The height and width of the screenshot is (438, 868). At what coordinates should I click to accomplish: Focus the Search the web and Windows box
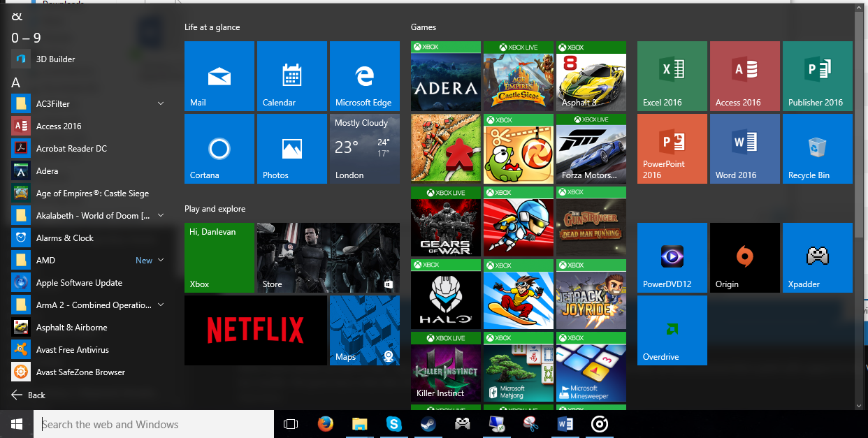(x=154, y=424)
